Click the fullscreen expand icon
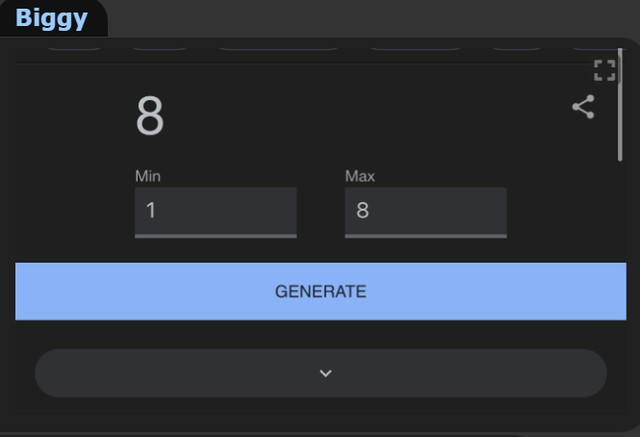The image size is (640, 437). 604,70
